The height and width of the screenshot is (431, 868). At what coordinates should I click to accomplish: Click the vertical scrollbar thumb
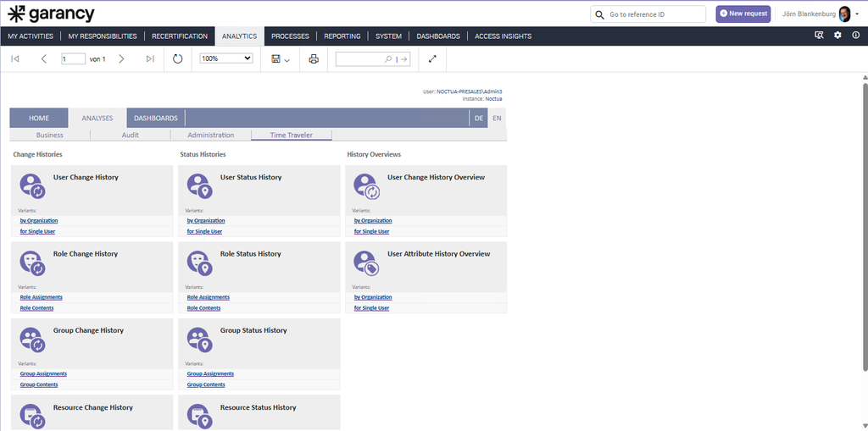tap(865, 227)
